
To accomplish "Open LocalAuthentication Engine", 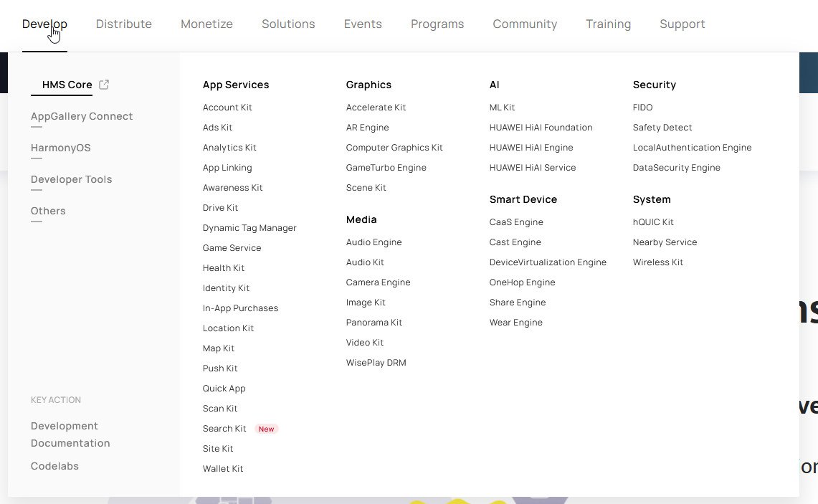I will pos(692,148).
